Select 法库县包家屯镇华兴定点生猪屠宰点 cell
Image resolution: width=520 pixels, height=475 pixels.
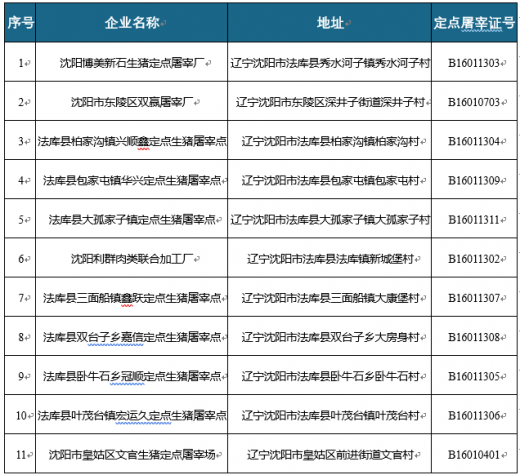coord(132,180)
